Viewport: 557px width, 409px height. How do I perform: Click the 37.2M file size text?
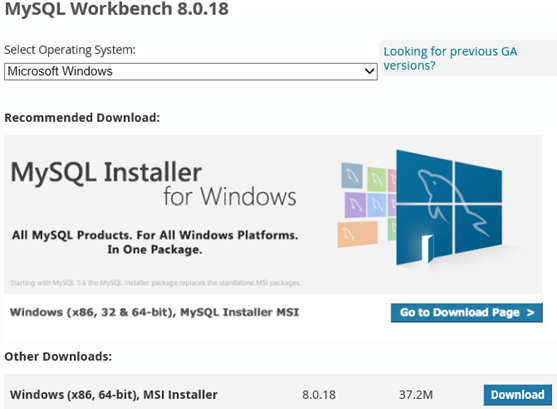tap(416, 395)
